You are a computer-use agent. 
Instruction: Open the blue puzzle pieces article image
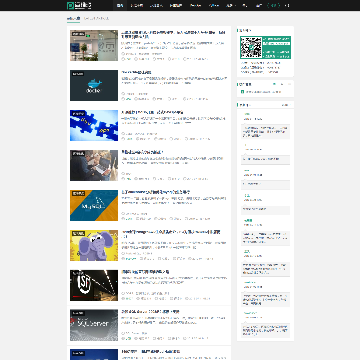(94, 125)
